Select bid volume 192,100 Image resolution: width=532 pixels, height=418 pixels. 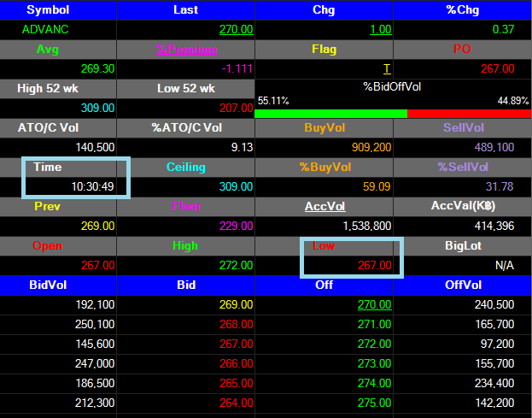tap(95, 304)
